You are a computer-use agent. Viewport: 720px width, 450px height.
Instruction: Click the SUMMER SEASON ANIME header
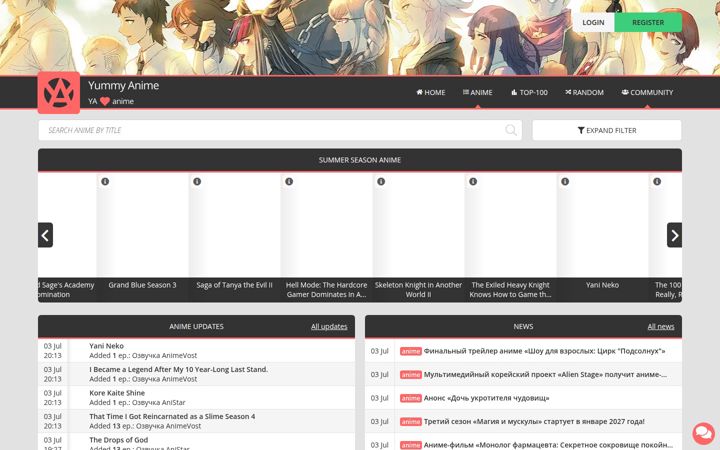(360, 160)
